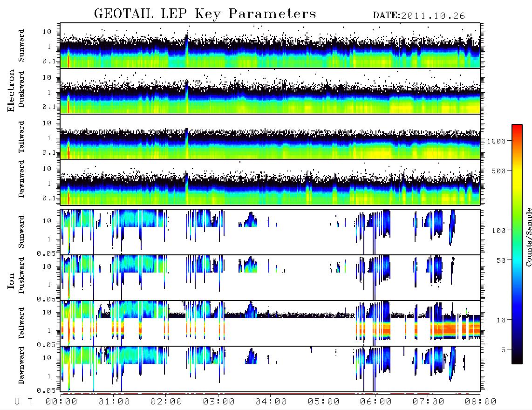Click the Electron group axis label
The image size is (532, 410).
click(11, 91)
